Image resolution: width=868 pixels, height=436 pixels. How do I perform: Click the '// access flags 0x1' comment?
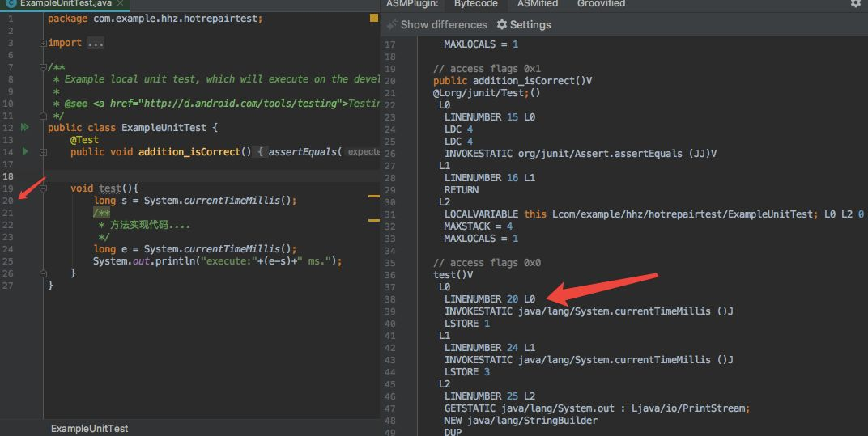click(487, 68)
